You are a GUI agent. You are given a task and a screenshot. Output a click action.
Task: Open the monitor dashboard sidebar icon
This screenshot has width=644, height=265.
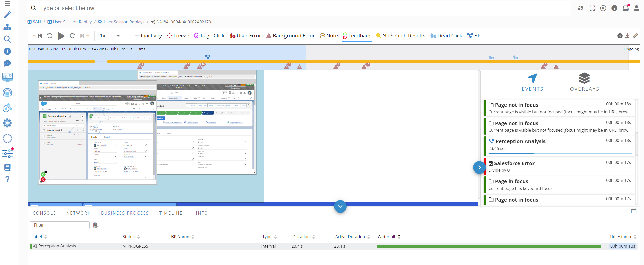click(x=7, y=77)
